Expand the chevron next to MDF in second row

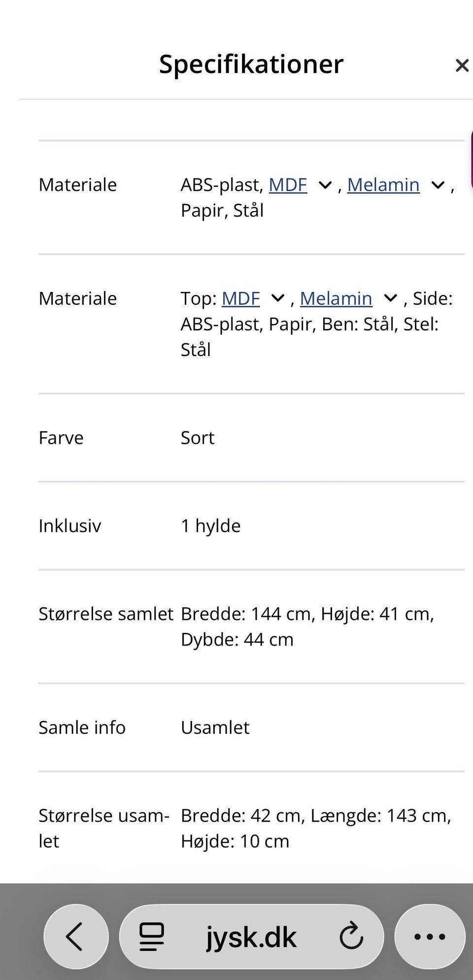[x=277, y=299]
